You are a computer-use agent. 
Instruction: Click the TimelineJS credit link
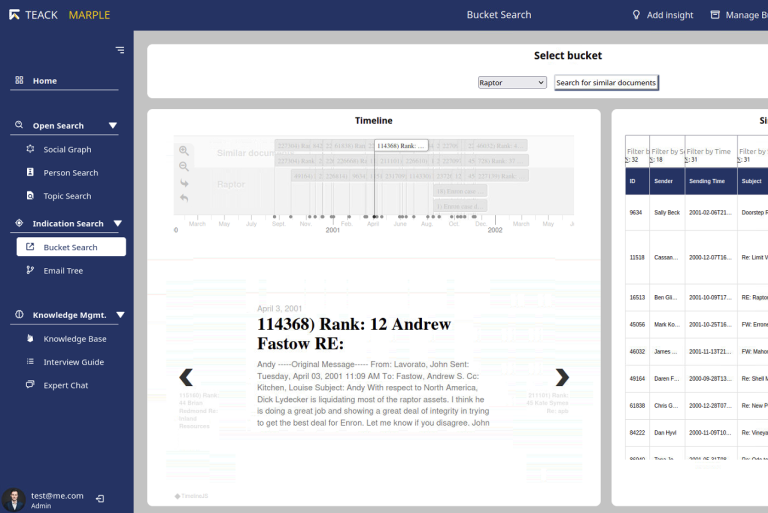(192, 496)
